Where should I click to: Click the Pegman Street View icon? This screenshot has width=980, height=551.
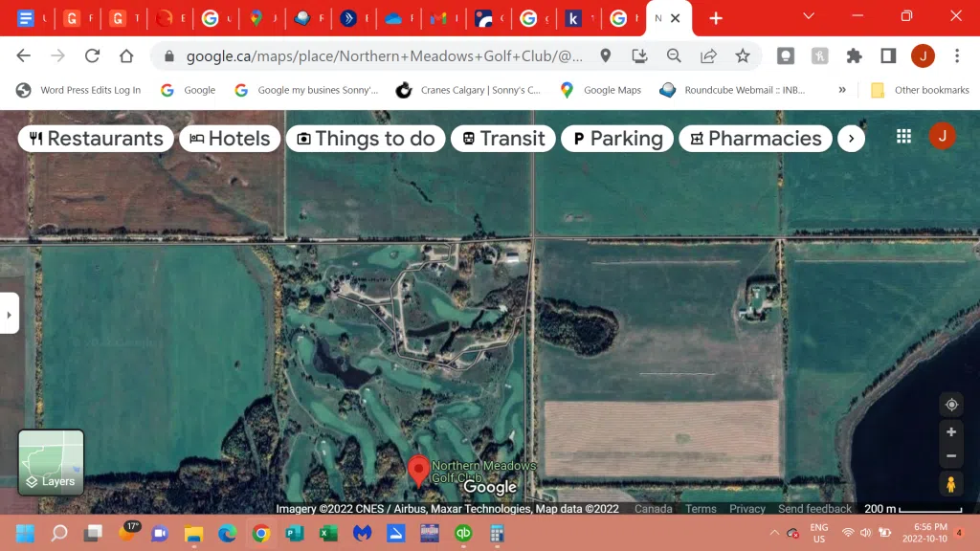(950, 484)
